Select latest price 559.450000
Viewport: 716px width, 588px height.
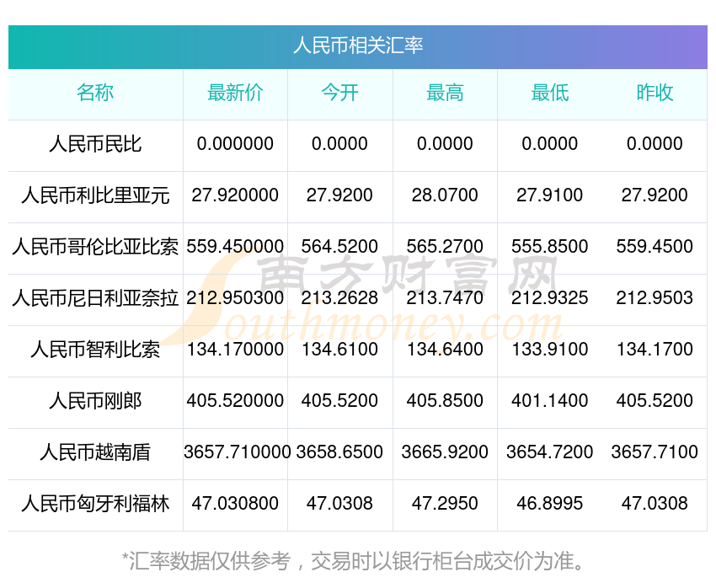(x=235, y=247)
